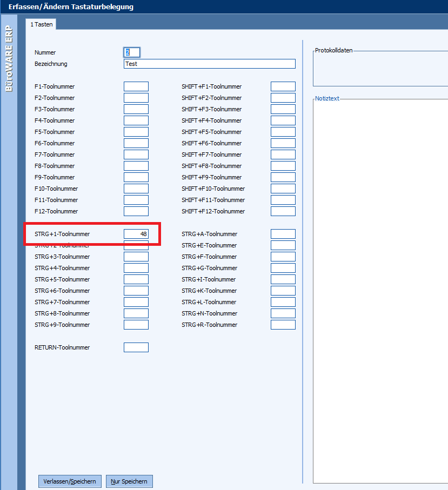Click the F5-Toolnummer input box
The image size is (448, 490).
click(x=136, y=132)
